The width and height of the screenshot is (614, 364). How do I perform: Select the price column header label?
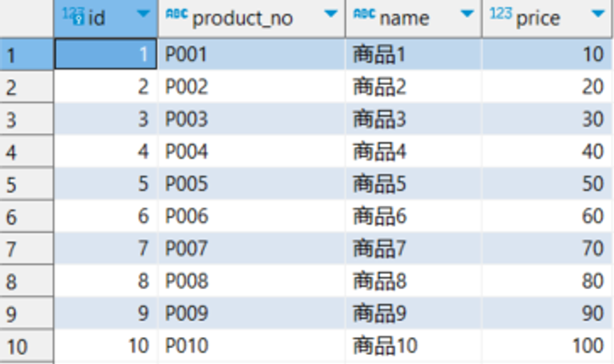[538, 18]
